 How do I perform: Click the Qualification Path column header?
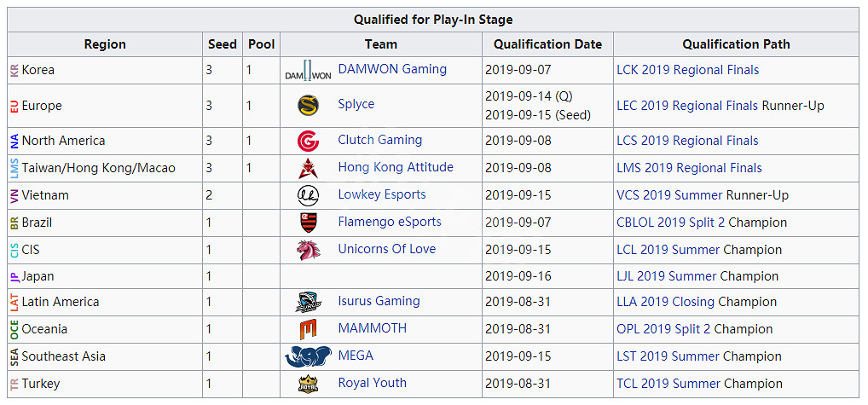coord(736,44)
